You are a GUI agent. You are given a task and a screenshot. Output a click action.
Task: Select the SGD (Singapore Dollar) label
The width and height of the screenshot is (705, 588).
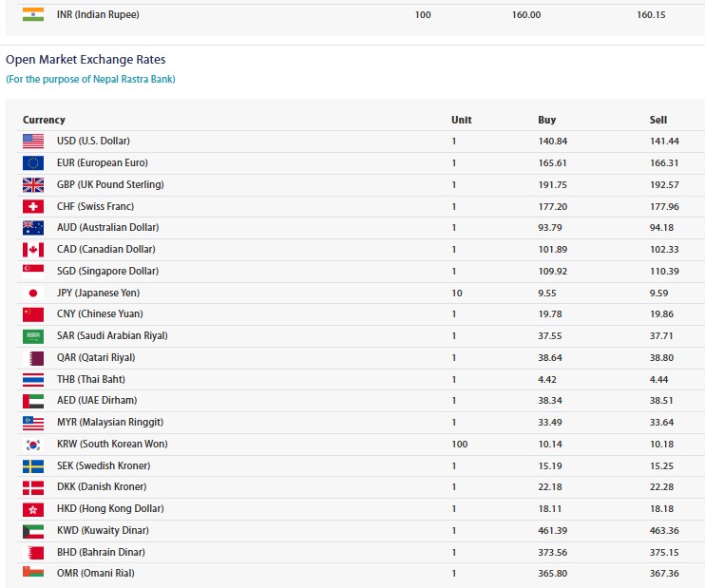click(107, 272)
